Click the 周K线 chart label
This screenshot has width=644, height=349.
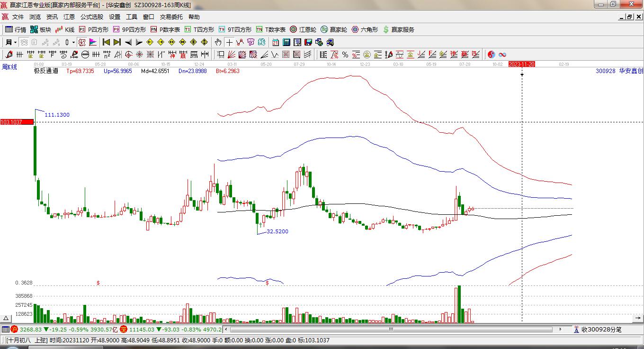click(9, 67)
